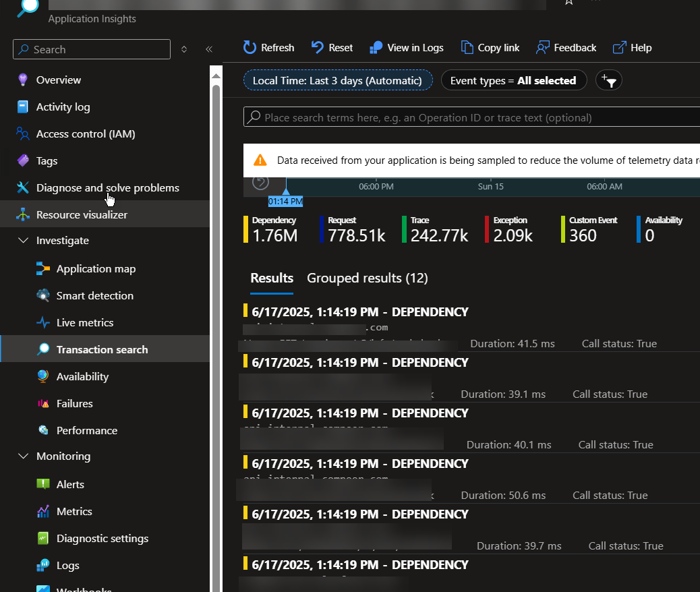This screenshot has width=700, height=592.
Task: Collapse the sidebar with double chevron
Action: (209, 49)
